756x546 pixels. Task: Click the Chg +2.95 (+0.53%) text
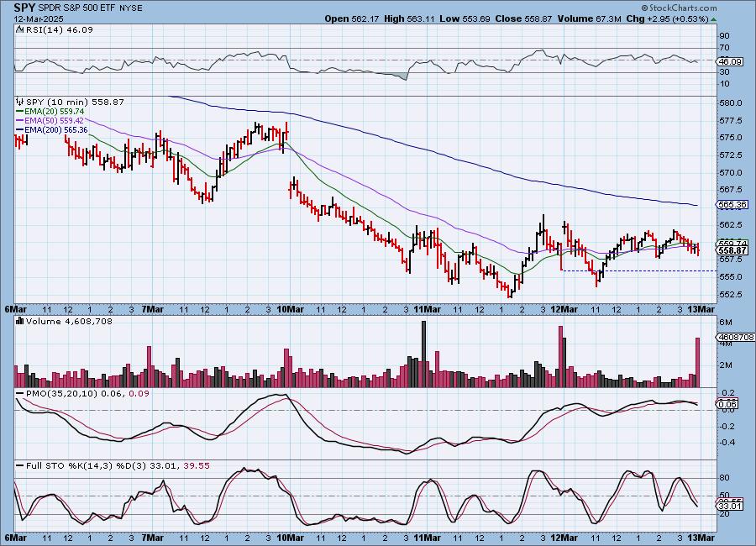[x=667, y=18]
